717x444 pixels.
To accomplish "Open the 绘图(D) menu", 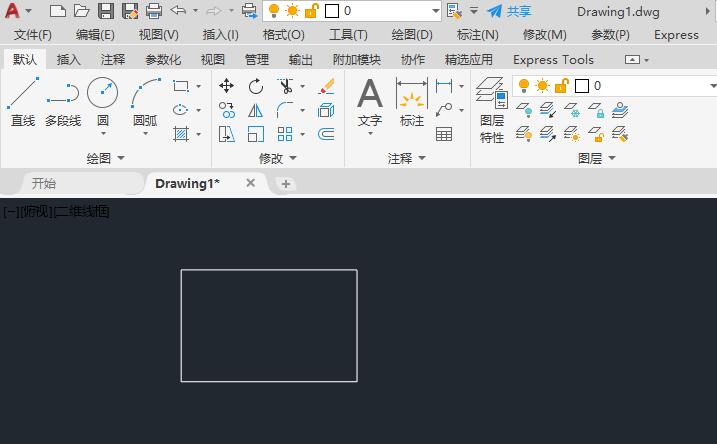I will tap(412, 35).
